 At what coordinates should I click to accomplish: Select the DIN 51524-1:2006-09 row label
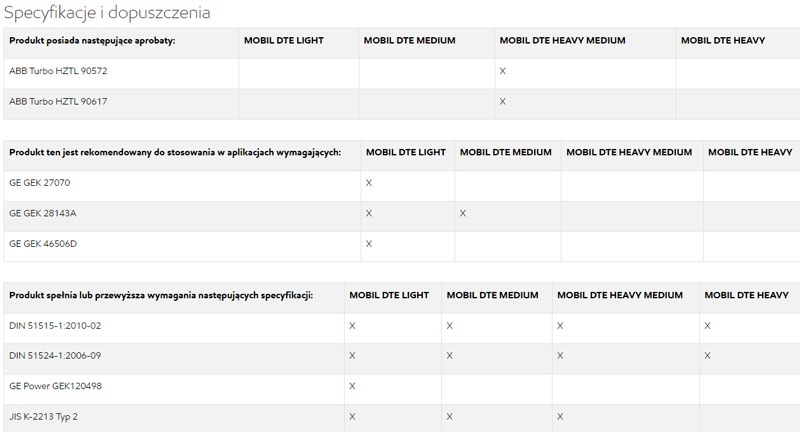[55, 356]
